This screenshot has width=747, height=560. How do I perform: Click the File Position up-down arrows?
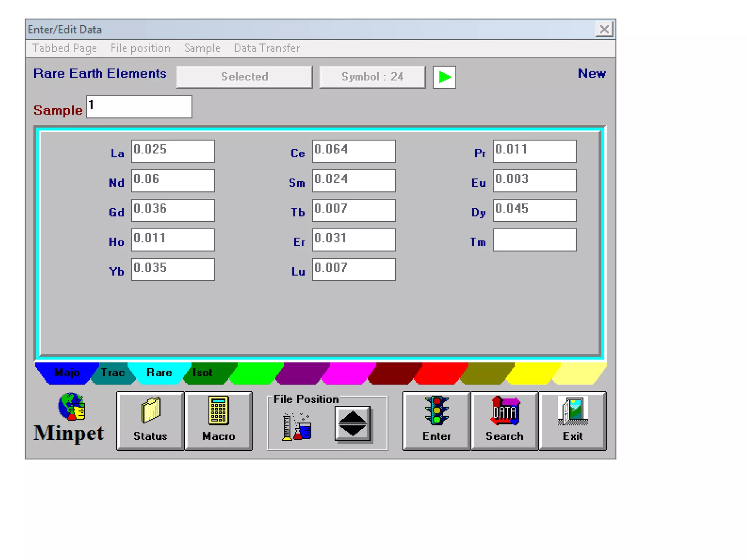coord(352,423)
